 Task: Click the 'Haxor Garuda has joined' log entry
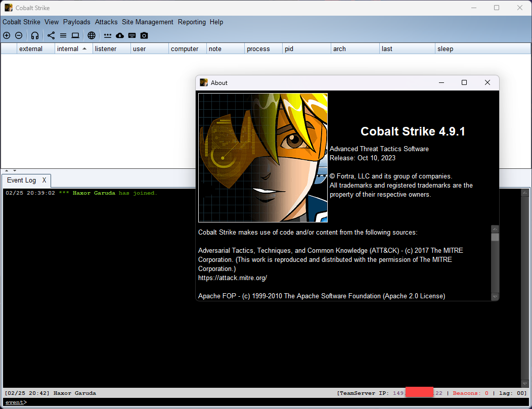click(x=81, y=193)
